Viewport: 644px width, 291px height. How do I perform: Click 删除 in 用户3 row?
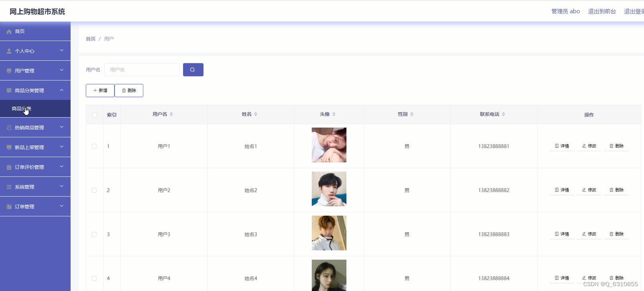616,234
